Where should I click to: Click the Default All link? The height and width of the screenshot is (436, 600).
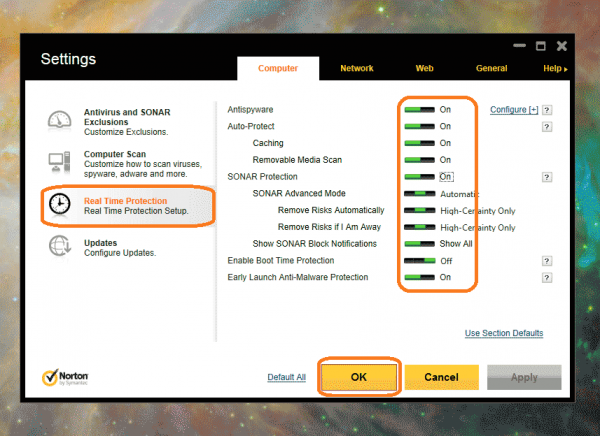tap(287, 377)
